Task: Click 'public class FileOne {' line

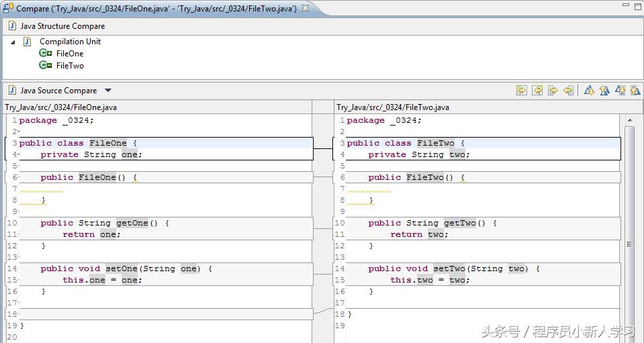Action: tap(78, 143)
